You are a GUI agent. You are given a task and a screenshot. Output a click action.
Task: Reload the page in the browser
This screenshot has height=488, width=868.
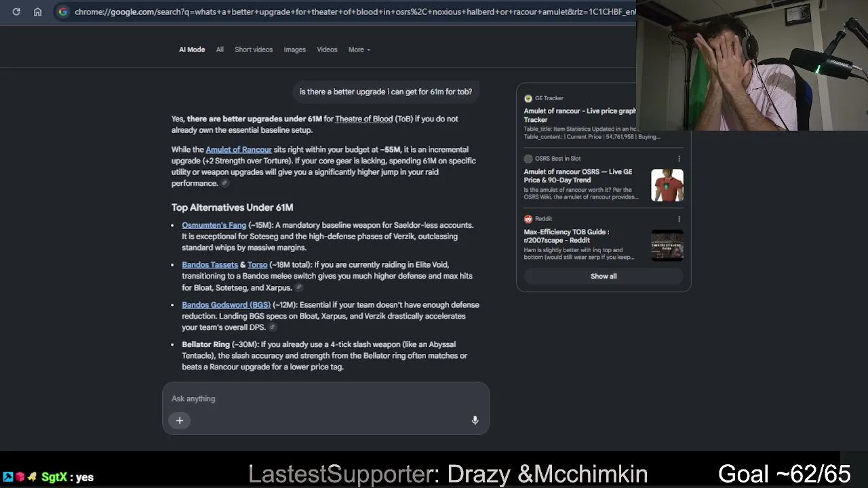click(16, 12)
